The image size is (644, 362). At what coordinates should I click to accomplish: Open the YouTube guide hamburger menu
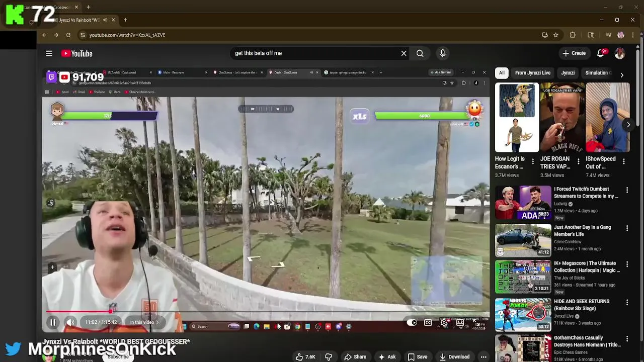(x=49, y=53)
